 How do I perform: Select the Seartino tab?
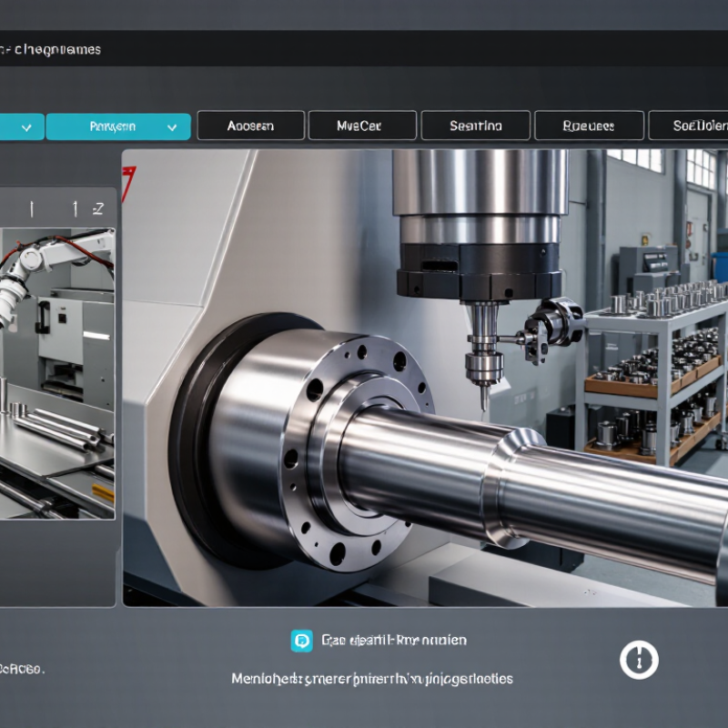[475, 126]
